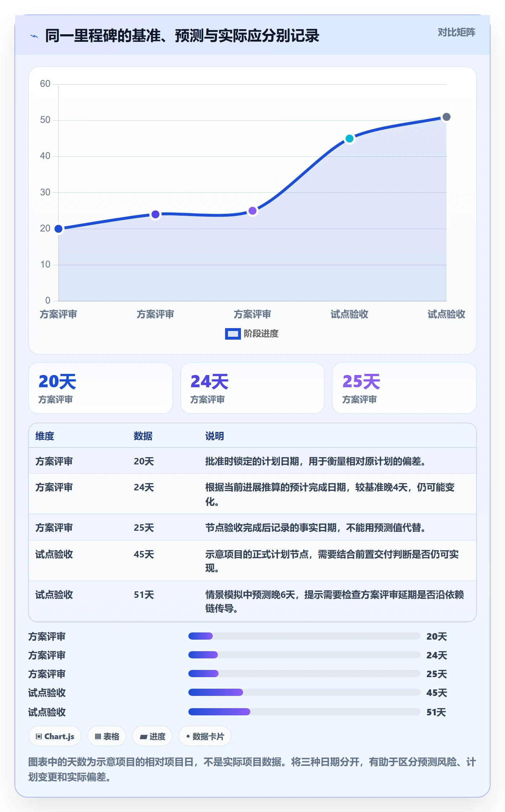Toggle the 阶段进度 legend swatch
Viewport: 505px width, 812px height.
click(x=233, y=334)
